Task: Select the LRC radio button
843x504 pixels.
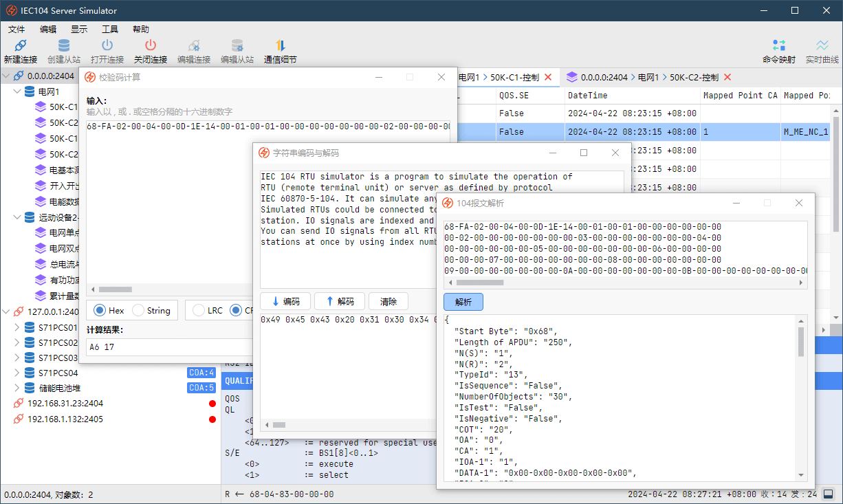Action: point(199,311)
